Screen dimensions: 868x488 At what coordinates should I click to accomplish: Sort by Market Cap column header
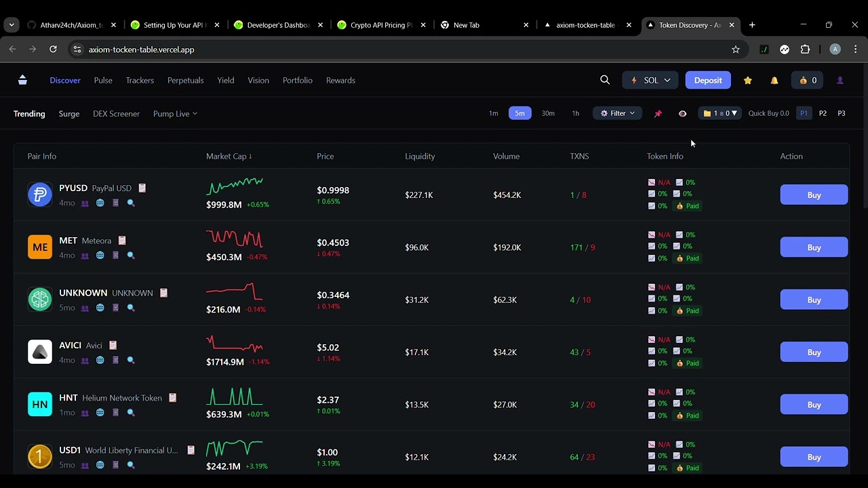[229, 156]
